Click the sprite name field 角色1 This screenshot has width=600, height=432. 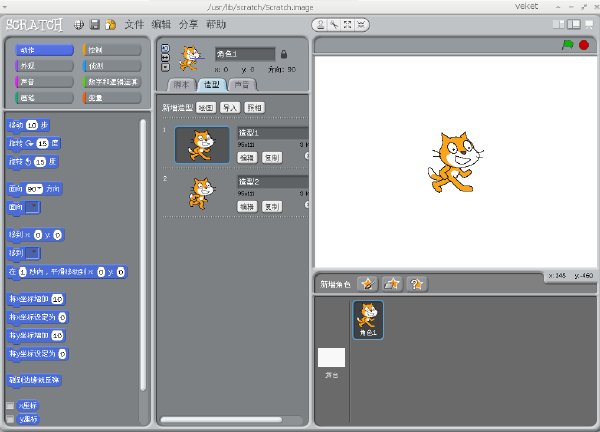(245, 54)
